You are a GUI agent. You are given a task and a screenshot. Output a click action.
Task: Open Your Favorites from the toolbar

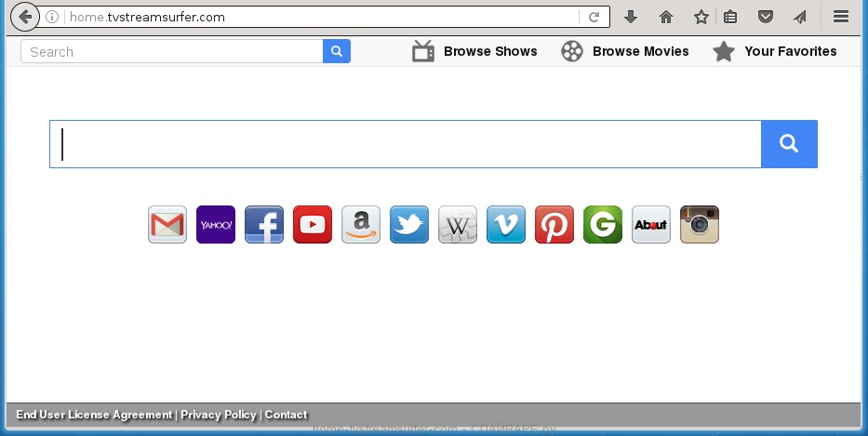click(775, 51)
